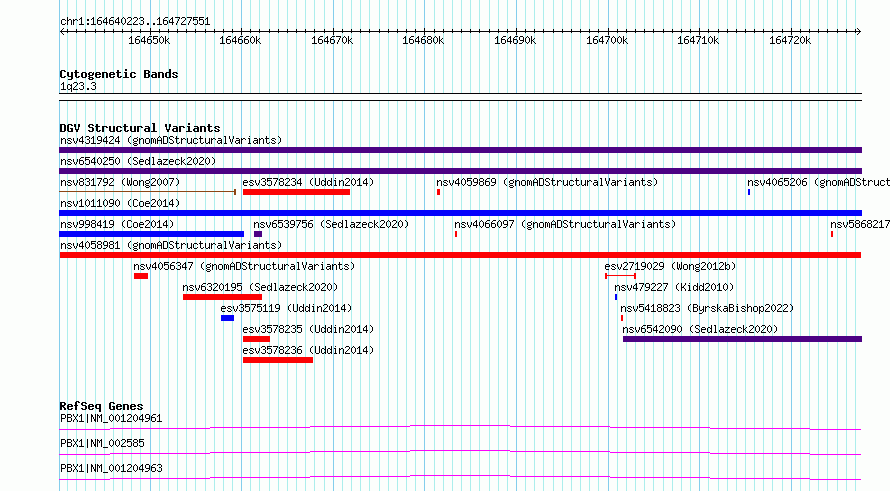890x491 pixels.
Task: Click the Cytogenetic Bands track title
Action: coord(119,74)
